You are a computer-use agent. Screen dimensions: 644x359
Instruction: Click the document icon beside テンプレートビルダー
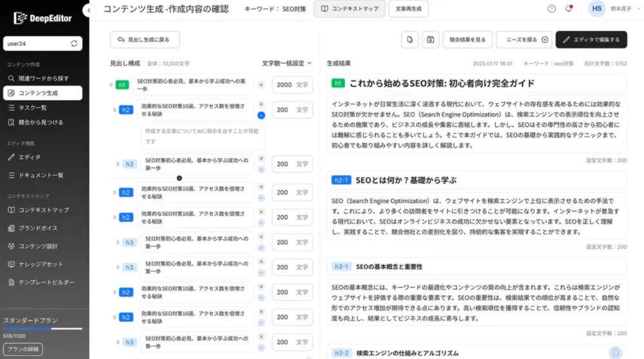(x=11, y=282)
